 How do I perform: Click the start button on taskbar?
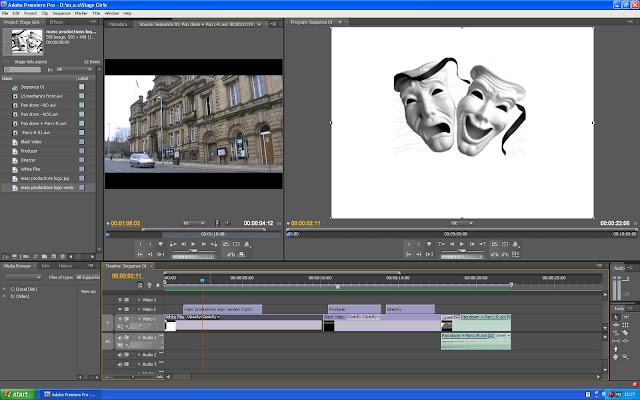click(18, 394)
